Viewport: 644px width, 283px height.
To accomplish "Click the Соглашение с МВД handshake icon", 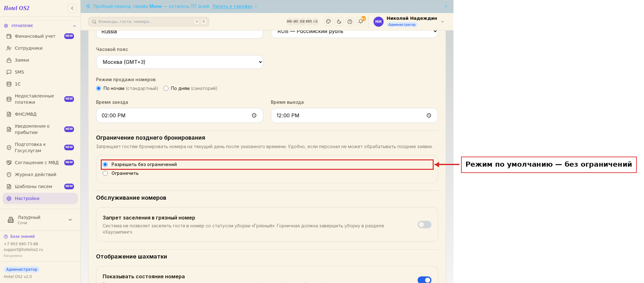I will pyautogui.click(x=9, y=163).
